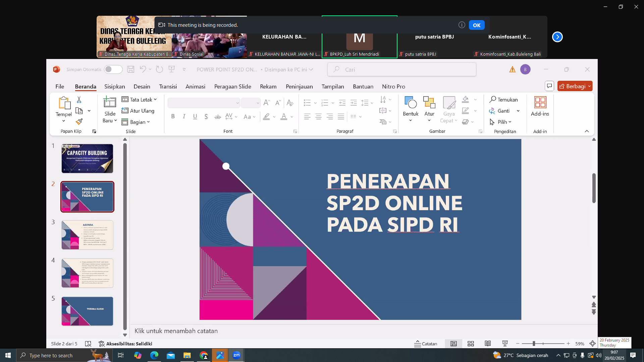The image size is (644, 362).
Task: Click the Underline text icon
Action: (195, 117)
